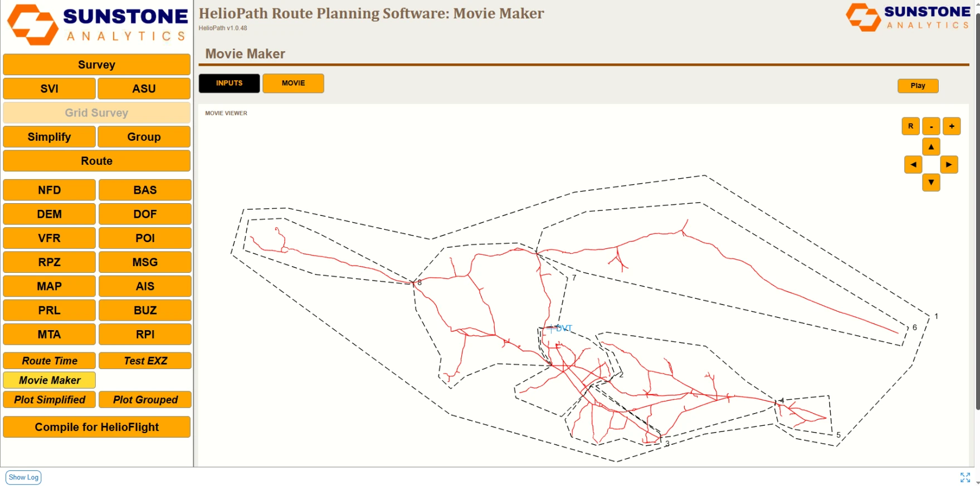
Task: Zoom in using the plus button
Action: click(x=952, y=126)
